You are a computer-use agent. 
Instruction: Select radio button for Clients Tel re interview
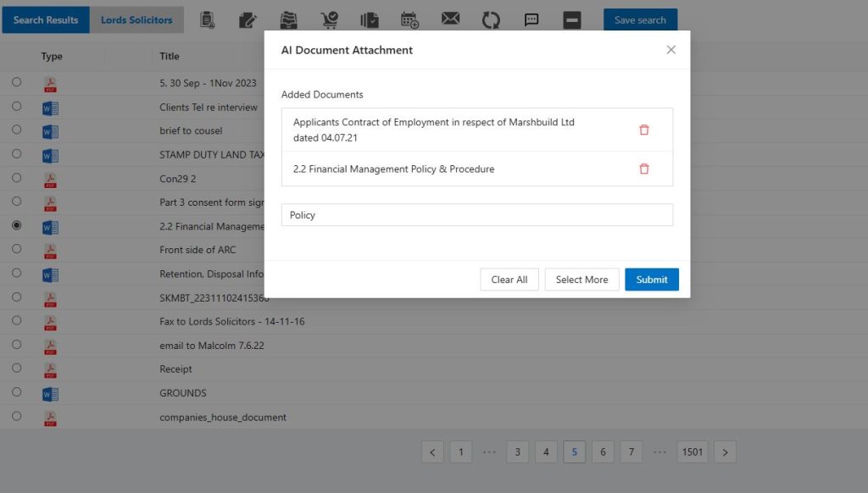pyautogui.click(x=17, y=107)
